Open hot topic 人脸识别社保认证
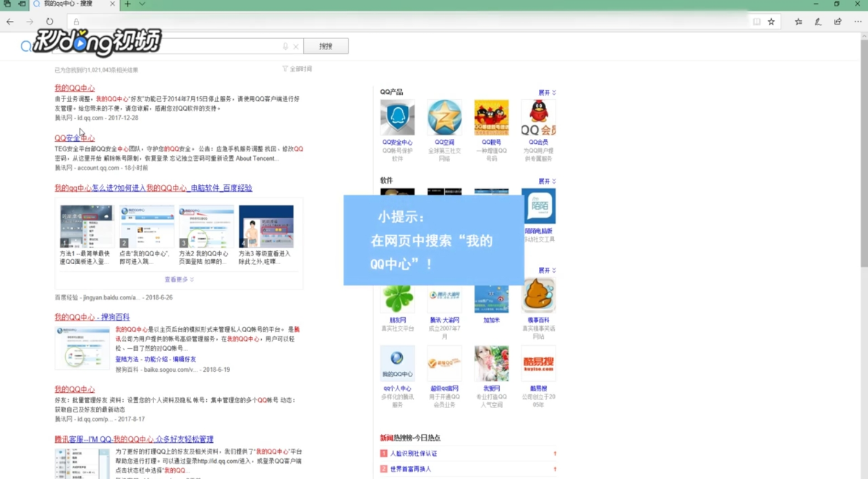Screen dimensions: 868x479 (x=413, y=454)
